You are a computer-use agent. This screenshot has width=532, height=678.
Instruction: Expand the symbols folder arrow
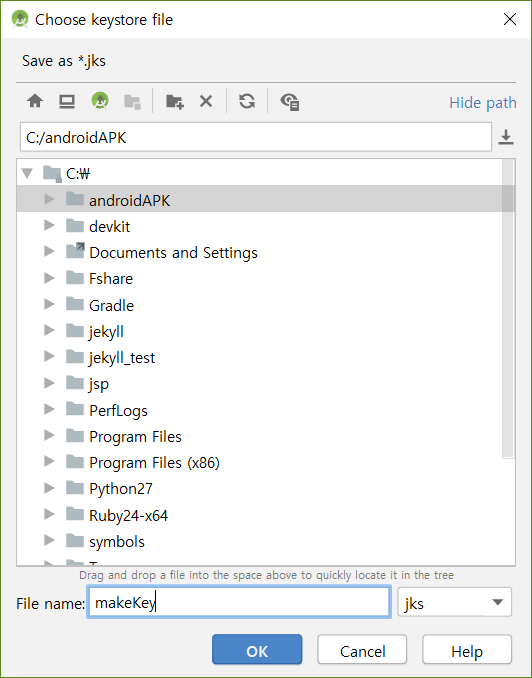pyautogui.click(x=49, y=540)
